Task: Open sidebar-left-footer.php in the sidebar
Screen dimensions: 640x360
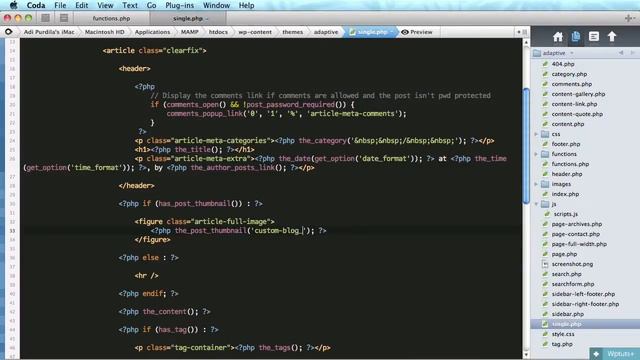Action: pos(583,294)
